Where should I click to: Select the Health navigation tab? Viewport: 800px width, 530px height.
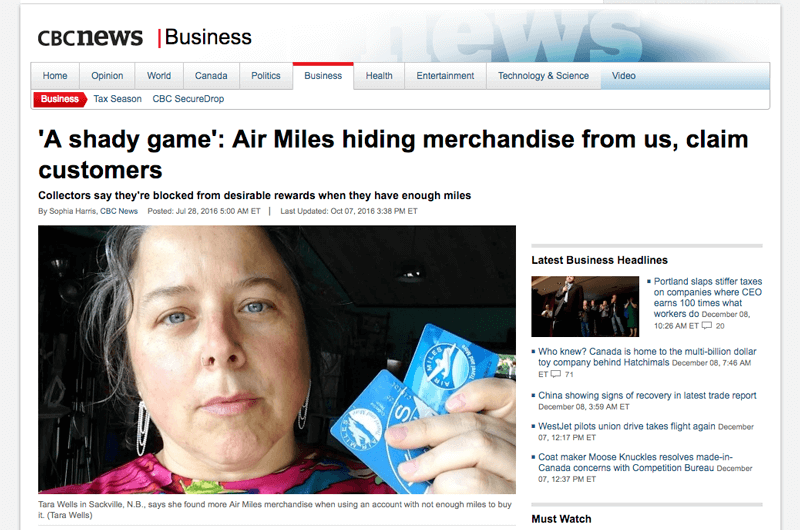tap(379, 75)
